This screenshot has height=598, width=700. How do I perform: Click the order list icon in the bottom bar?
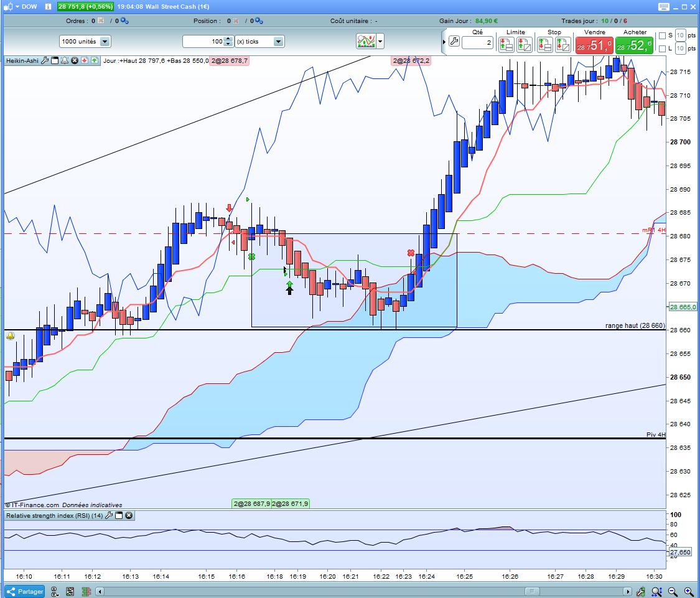coord(70,592)
